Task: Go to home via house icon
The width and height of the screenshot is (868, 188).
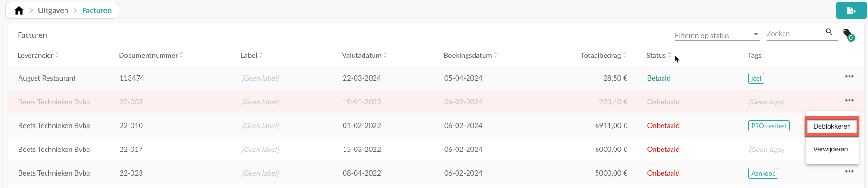Action: click(19, 10)
